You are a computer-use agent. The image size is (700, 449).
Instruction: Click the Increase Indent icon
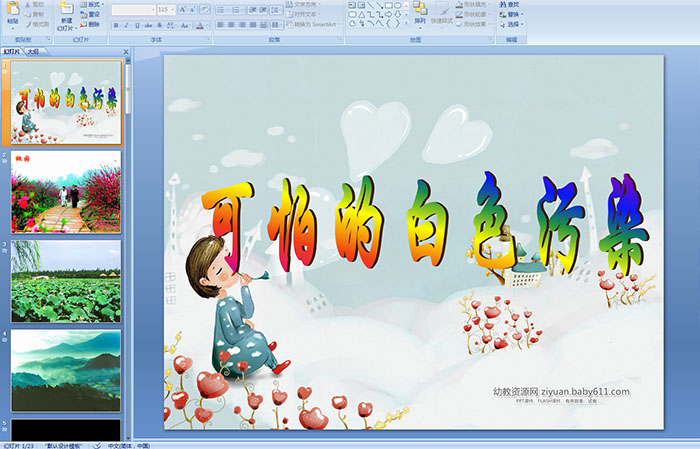coord(263,10)
